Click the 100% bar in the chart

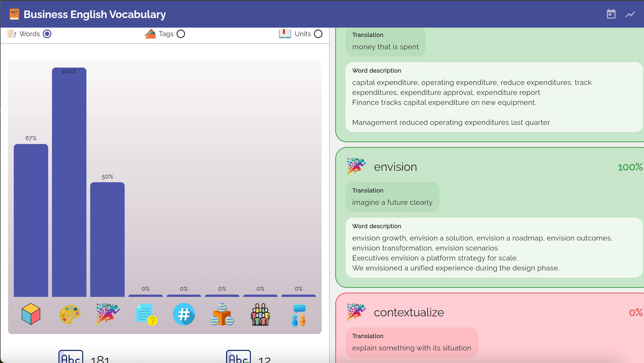pyautogui.click(x=69, y=182)
